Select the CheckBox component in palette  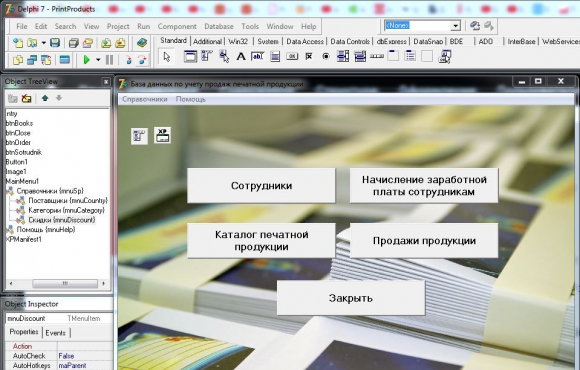[309, 57]
